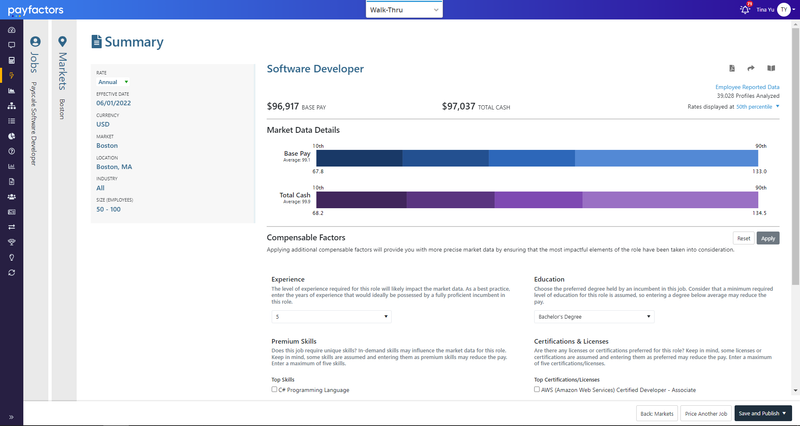This screenshot has height=426, width=800.
Task: Open the notifications bell icon
Action: pos(745,9)
